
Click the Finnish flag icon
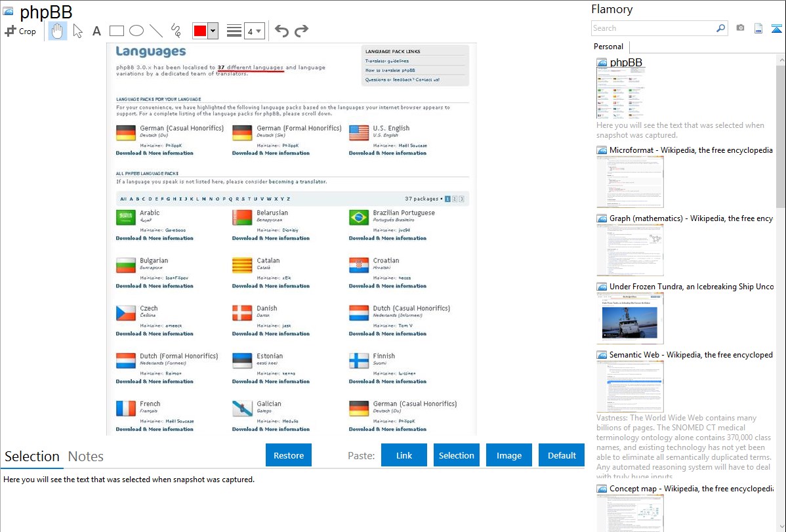coord(359,361)
